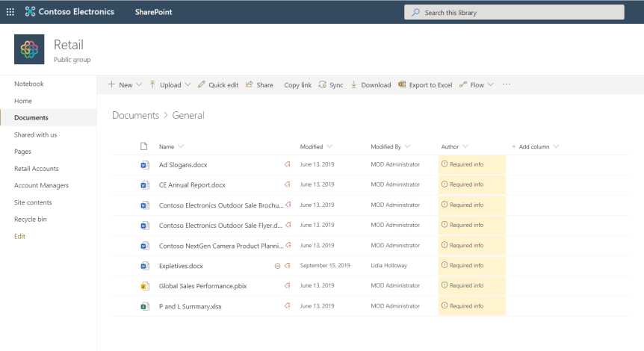644x351 pixels.
Task: Expand the New dropdown menu
Action: (120, 85)
